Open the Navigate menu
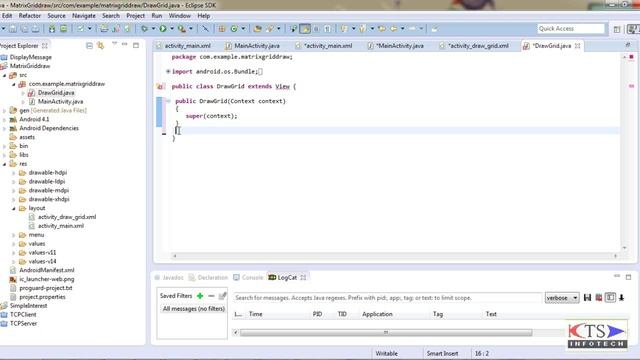This screenshot has width=640, height=360. point(84,16)
